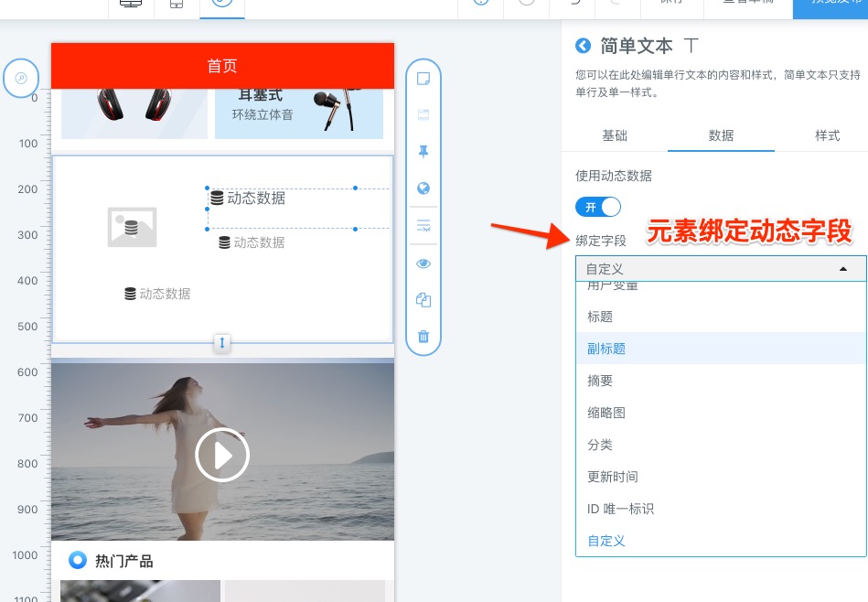Viewport: 868px width, 602px height.
Task: Select the dashed-outlined 动态数据 text element
Action: coord(299,209)
